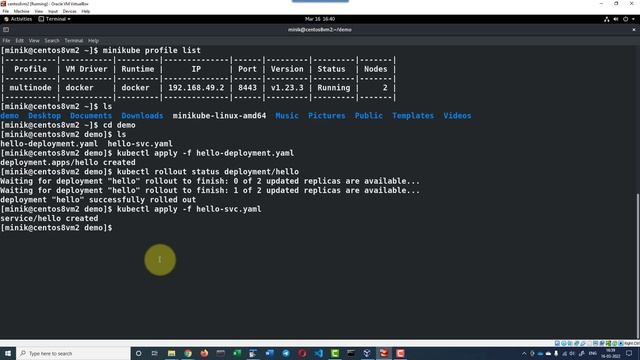Screen dimensions: 640x360
Task: Open VirtualBox Help menu
Action: pos(86,11)
